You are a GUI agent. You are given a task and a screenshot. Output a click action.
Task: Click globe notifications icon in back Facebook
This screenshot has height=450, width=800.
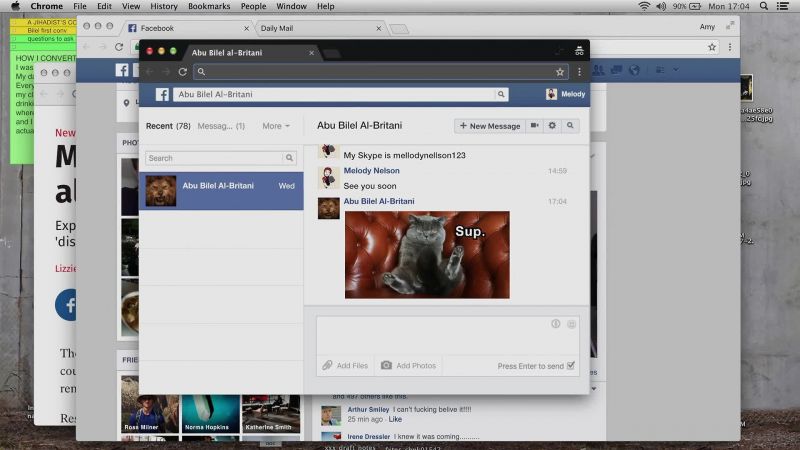(634, 70)
